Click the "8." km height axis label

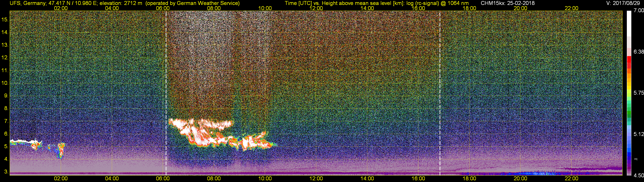coord(6,109)
